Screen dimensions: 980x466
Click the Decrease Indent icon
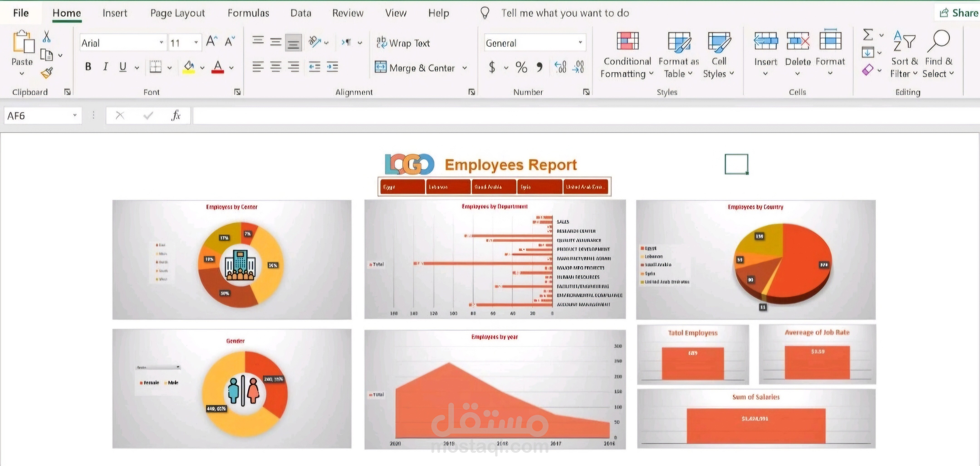(x=314, y=67)
